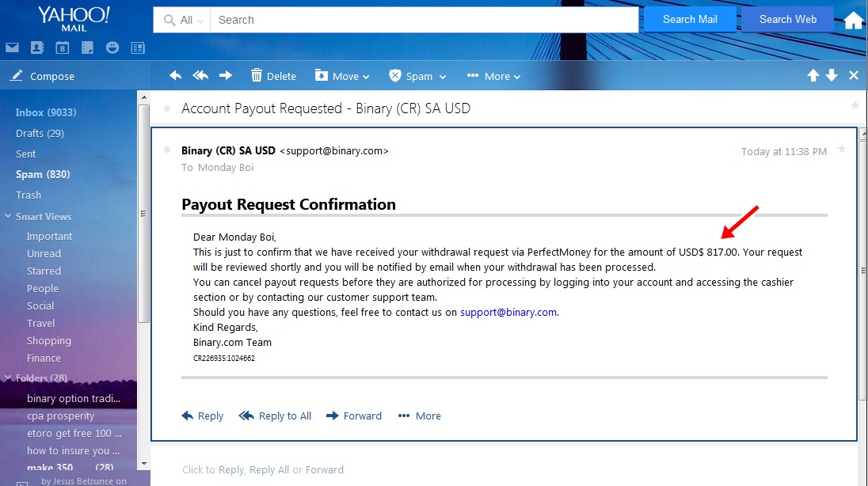Open the More dropdown in top toolbar
Image resolution: width=868 pixels, height=486 pixels.
pos(493,76)
